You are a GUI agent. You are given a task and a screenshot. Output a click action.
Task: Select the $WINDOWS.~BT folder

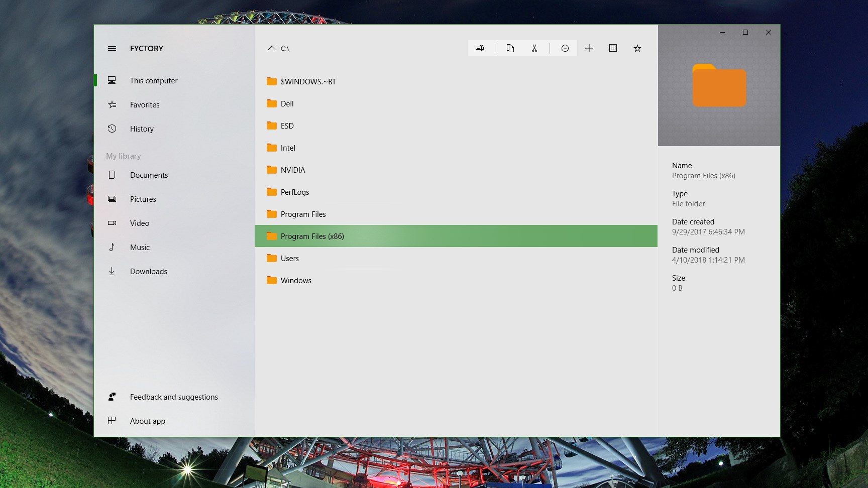(456, 81)
